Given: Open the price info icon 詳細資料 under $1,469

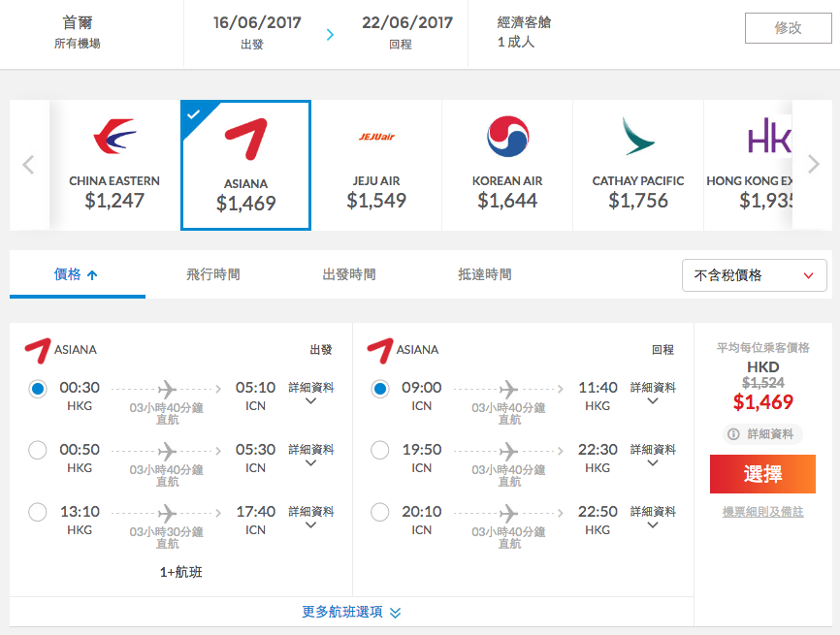Looking at the screenshot, I should tap(762, 434).
